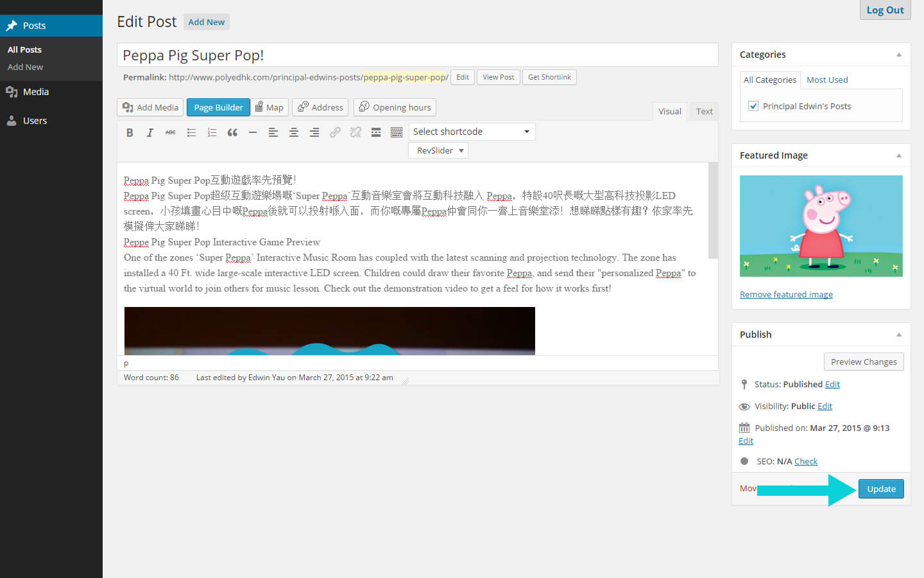Get the post shortlink
The width and height of the screenshot is (924, 578).
tap(549, 77)
